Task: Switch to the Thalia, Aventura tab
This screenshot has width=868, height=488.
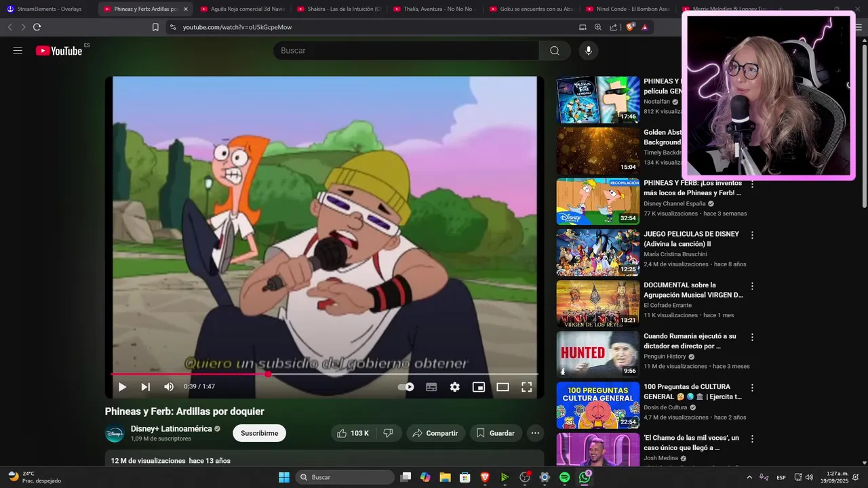Action: [435, 9]
